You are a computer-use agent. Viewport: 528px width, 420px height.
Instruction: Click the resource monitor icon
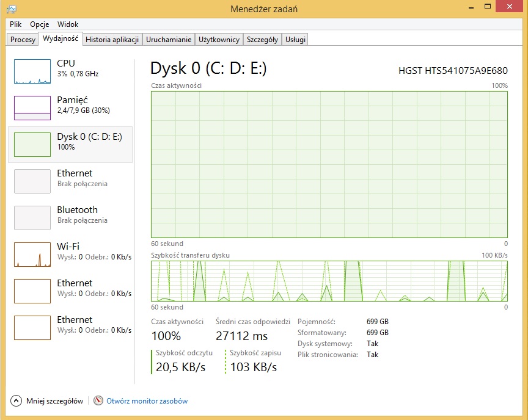coord(99,401)
